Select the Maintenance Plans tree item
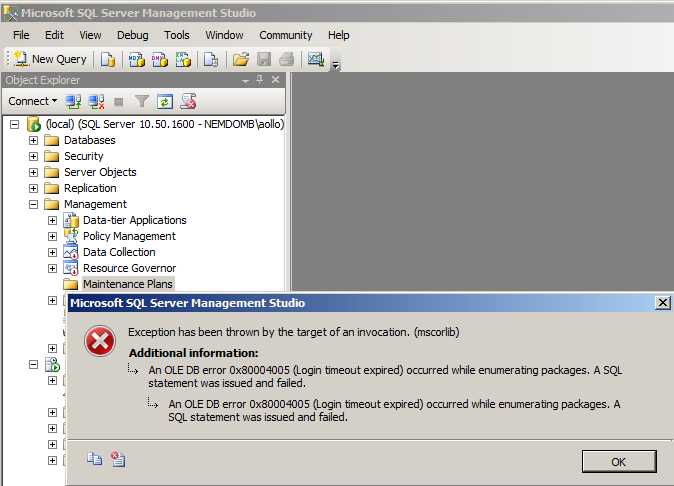Image resolution: width=674 pixels, height=486 pixels. point(128,284)
